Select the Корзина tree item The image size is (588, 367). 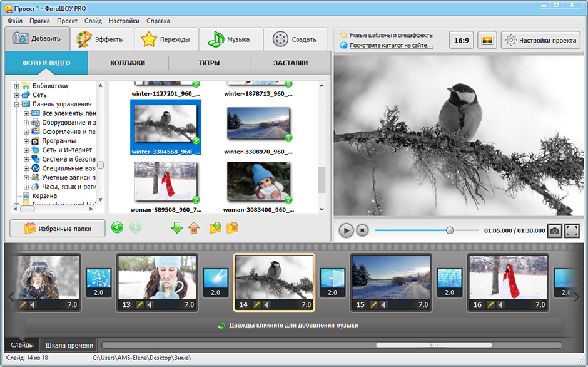tap(44, 195)
